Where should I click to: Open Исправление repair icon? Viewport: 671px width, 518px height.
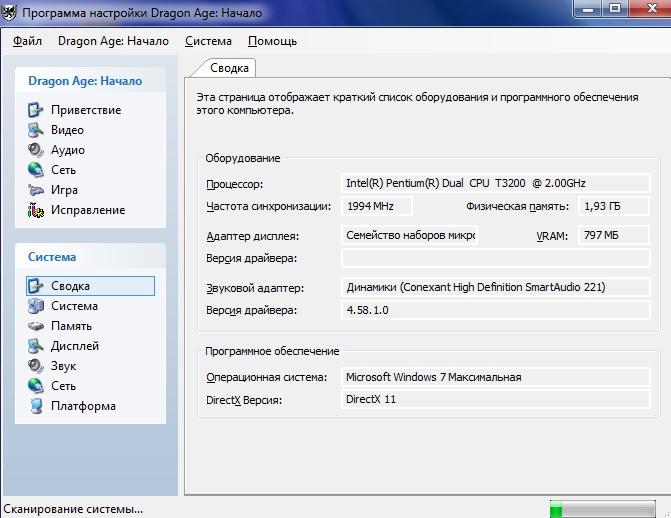click(x=36, y=210)
